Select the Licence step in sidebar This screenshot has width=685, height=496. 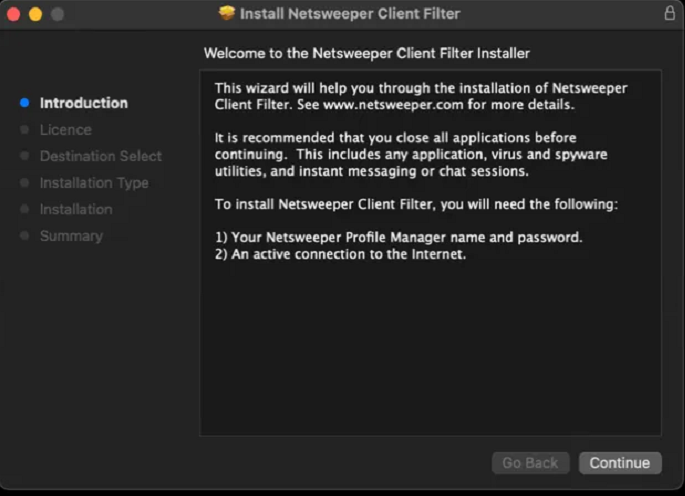tap(66, 130)
